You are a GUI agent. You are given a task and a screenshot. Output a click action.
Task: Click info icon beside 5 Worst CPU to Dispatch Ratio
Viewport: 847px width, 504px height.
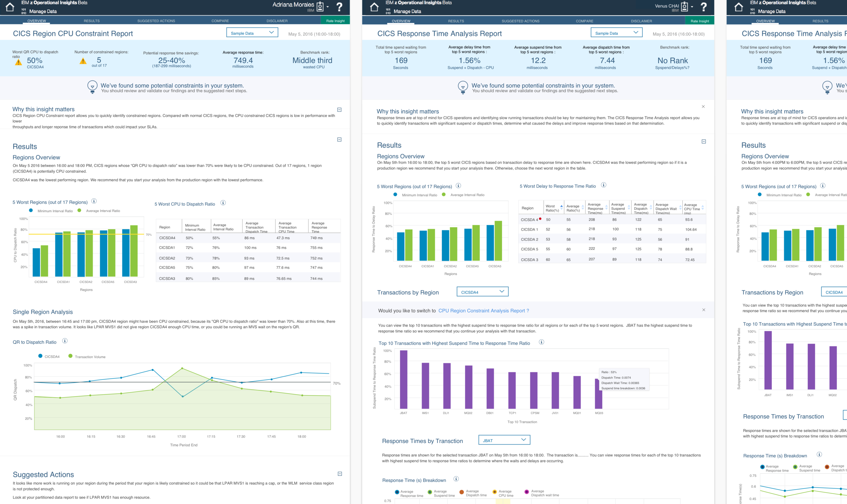click(223, 203)
